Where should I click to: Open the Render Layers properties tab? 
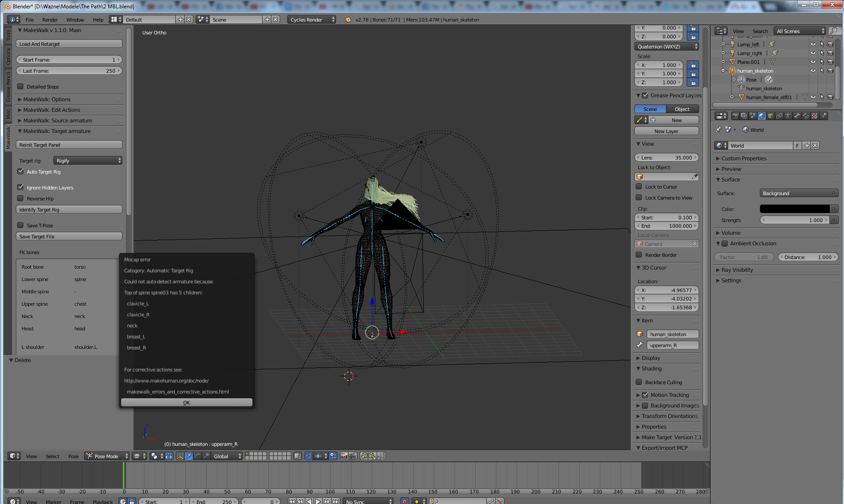pyautogui.click(x=744, y=116)
